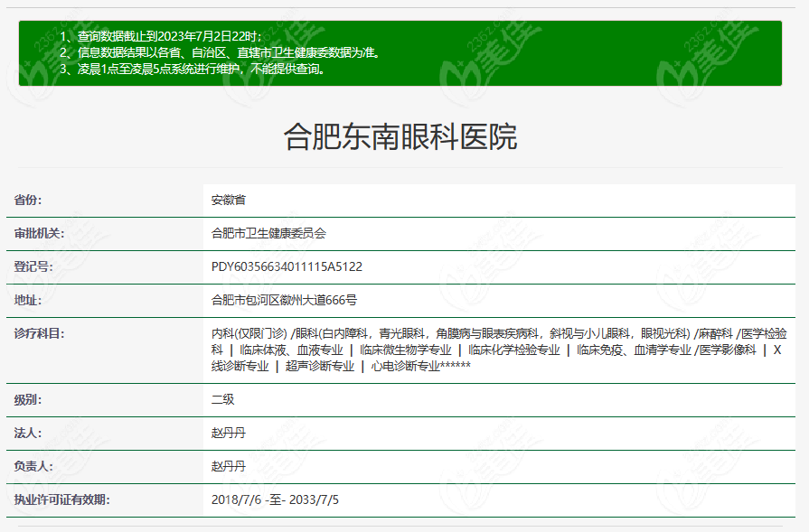Click the 地址 label
This screenshot has width=809, height=532.
point(28,300)
